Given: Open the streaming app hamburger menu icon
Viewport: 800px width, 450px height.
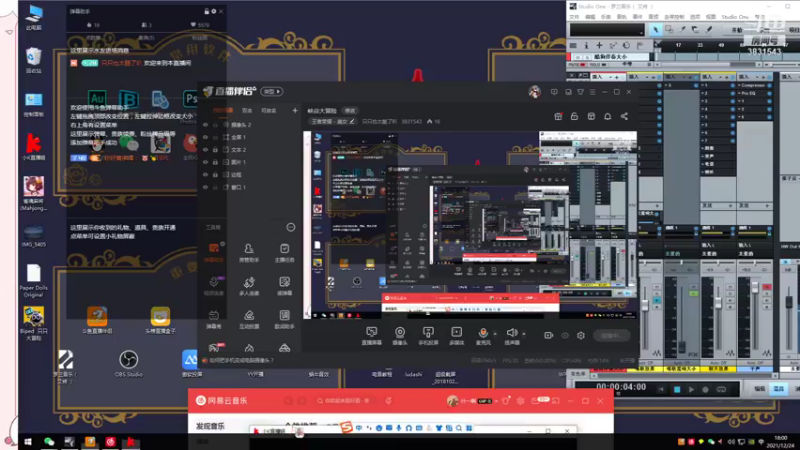Looking at the screenshot, I should (x=592, y=92).
